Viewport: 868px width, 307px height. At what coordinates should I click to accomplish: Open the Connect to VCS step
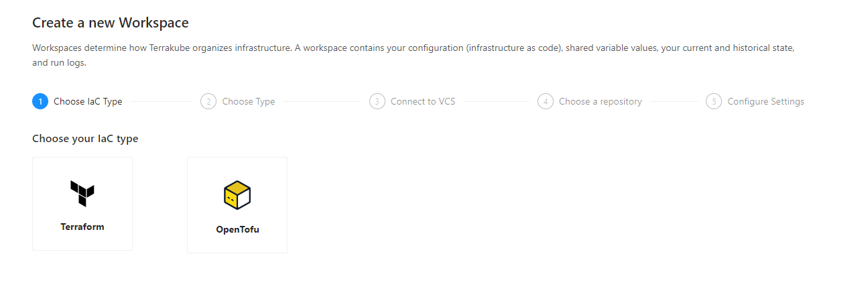[x=423, y=102]
